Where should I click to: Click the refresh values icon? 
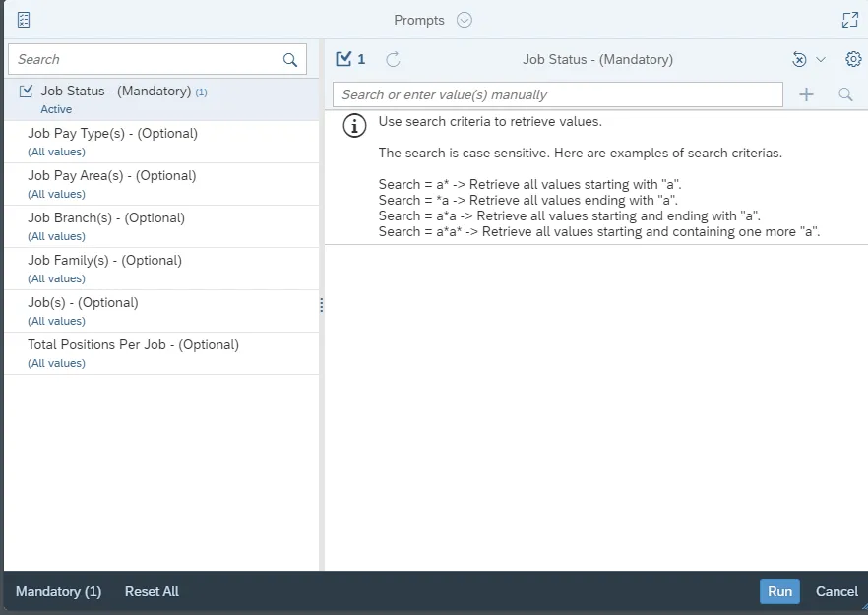(393, 59)
